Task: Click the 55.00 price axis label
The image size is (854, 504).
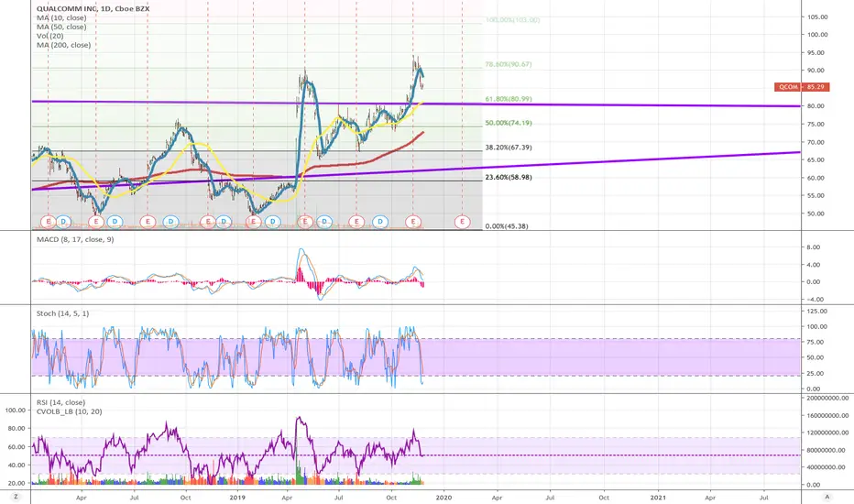Action: point(816,195)
